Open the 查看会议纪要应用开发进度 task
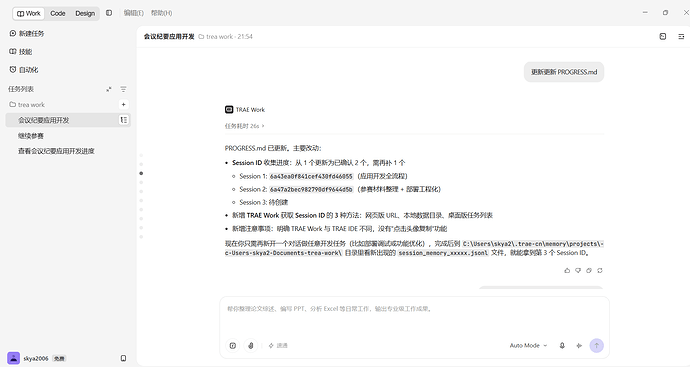The image size is (690, 367). [56, 151]
